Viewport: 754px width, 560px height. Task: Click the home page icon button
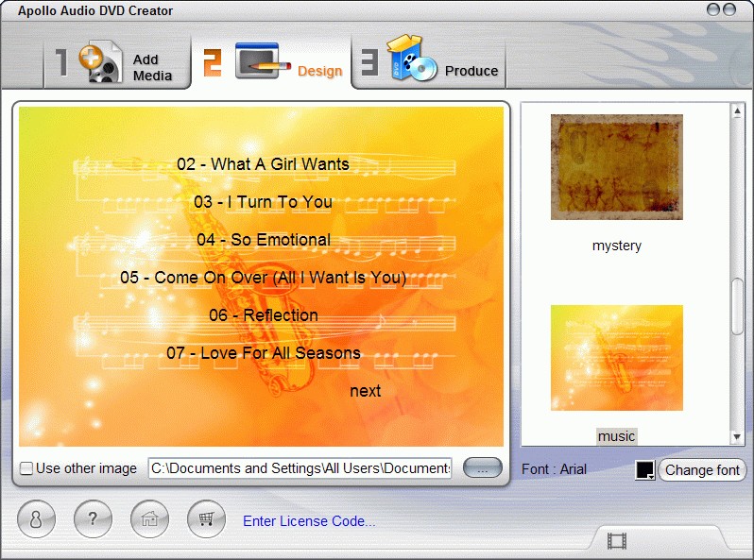(x=149, y=518)
